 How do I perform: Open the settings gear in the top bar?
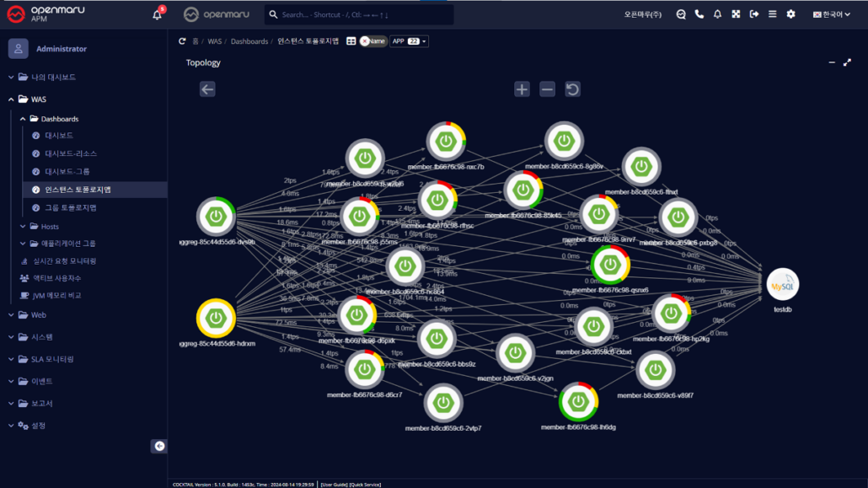790,13
